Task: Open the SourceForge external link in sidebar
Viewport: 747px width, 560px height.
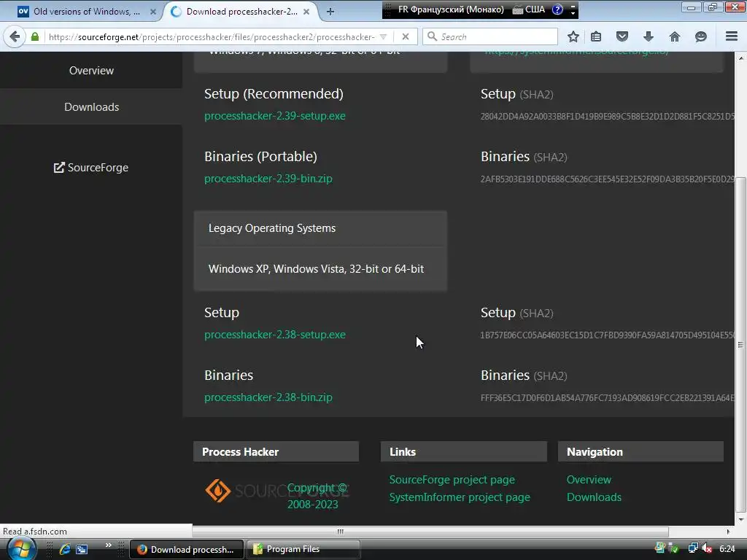Action: pyautogui.click(x=91, y=168)
